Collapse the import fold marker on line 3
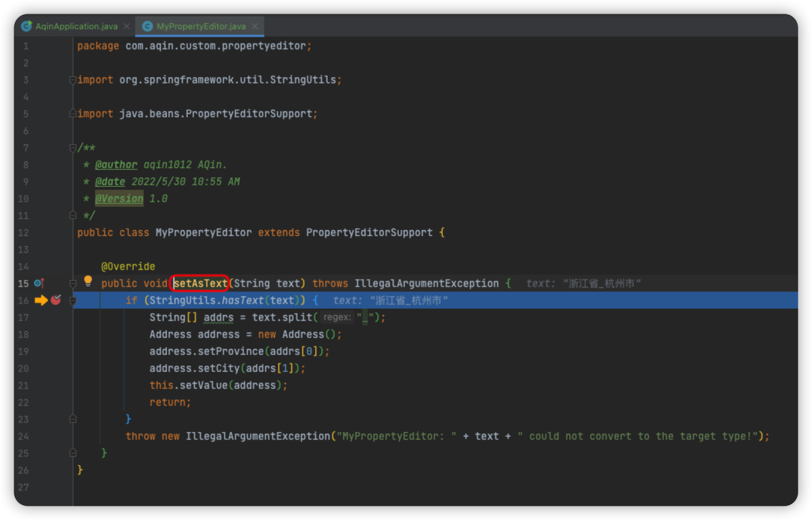 73,80
